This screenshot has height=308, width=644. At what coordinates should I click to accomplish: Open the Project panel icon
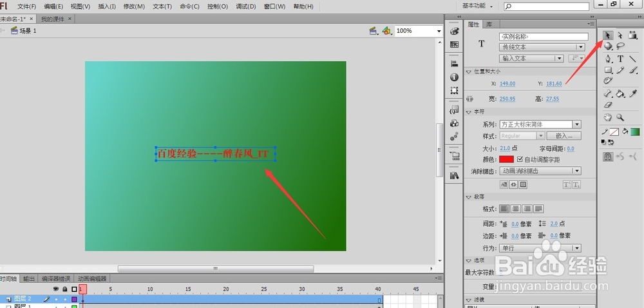[x=454, y=156]
